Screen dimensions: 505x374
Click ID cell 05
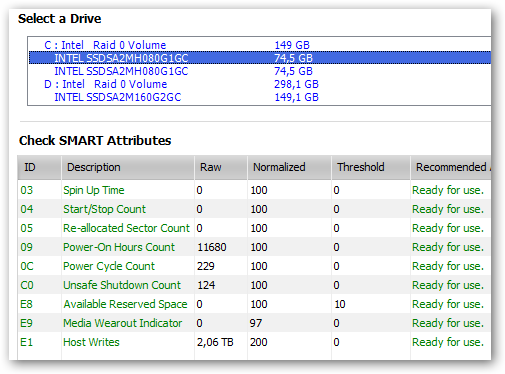click(x=27, y=228)
